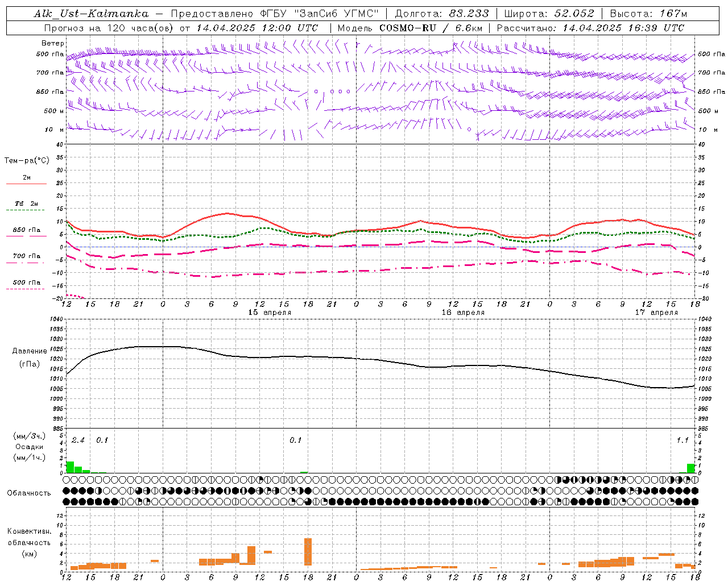The image size is (728, 582).
Task: Click the 'Модель COSMO-RU / 6.6км' text
Action: 410,28
